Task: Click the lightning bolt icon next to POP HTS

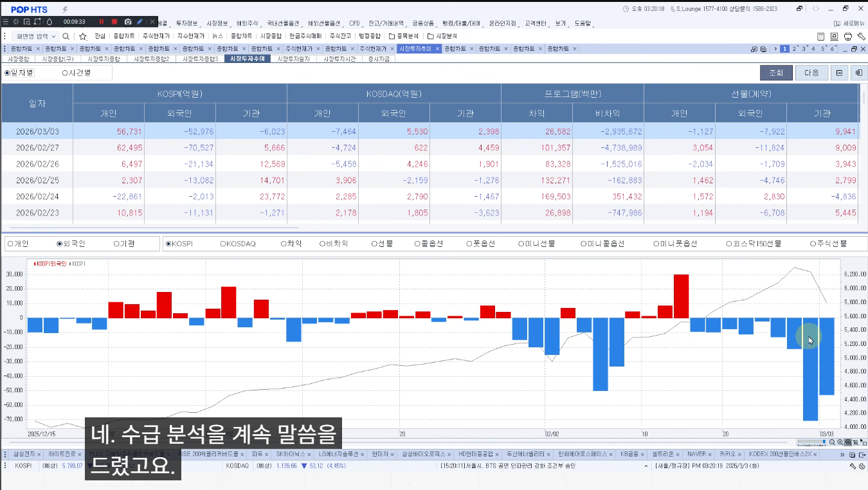Action: (65, 10)
